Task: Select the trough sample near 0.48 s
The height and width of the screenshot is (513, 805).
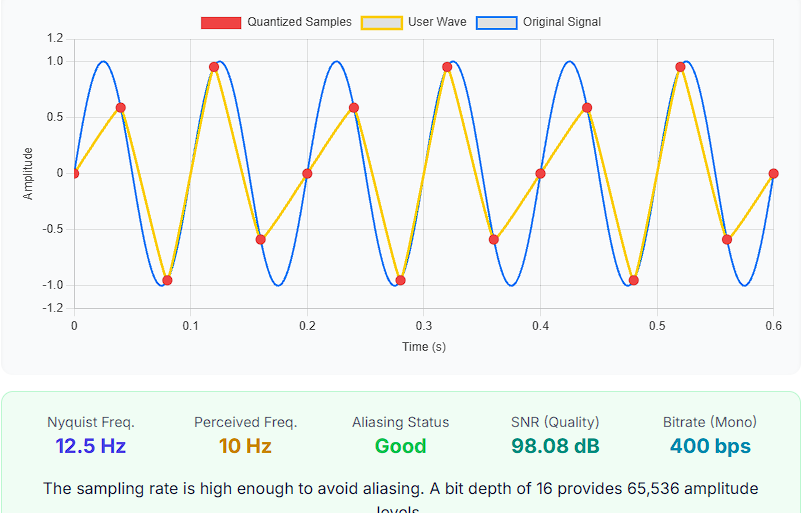Action: click(633, 280)
